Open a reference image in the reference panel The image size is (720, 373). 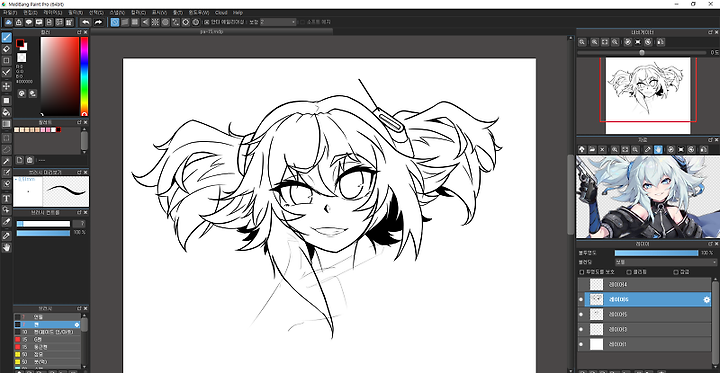click(592, 149)
